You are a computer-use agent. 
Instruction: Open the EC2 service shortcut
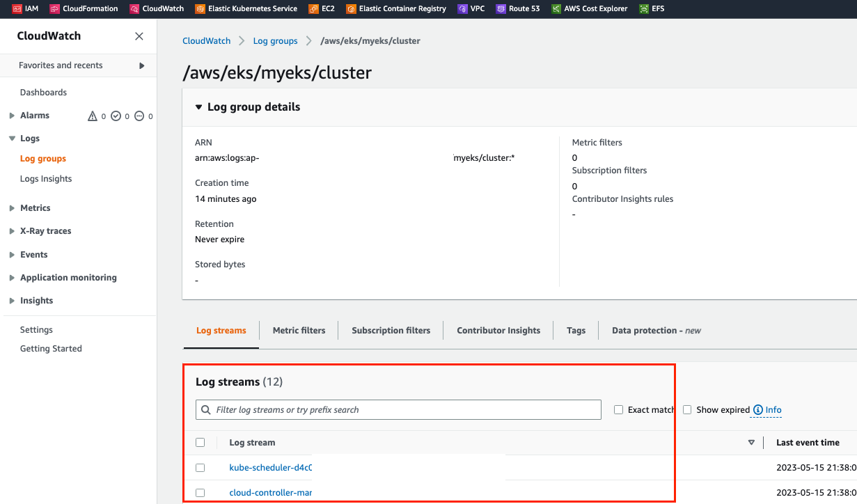[x=321, y=9]
